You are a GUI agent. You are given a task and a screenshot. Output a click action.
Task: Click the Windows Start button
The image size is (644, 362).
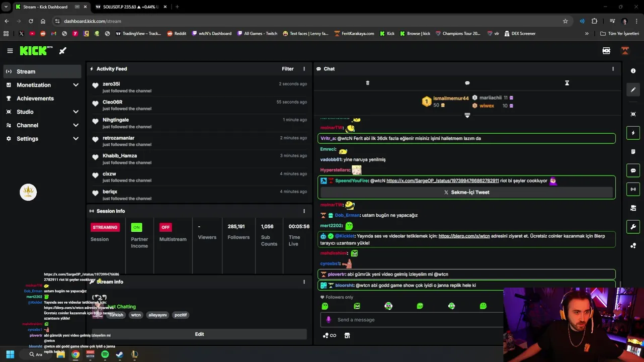(x=10, y=354)
